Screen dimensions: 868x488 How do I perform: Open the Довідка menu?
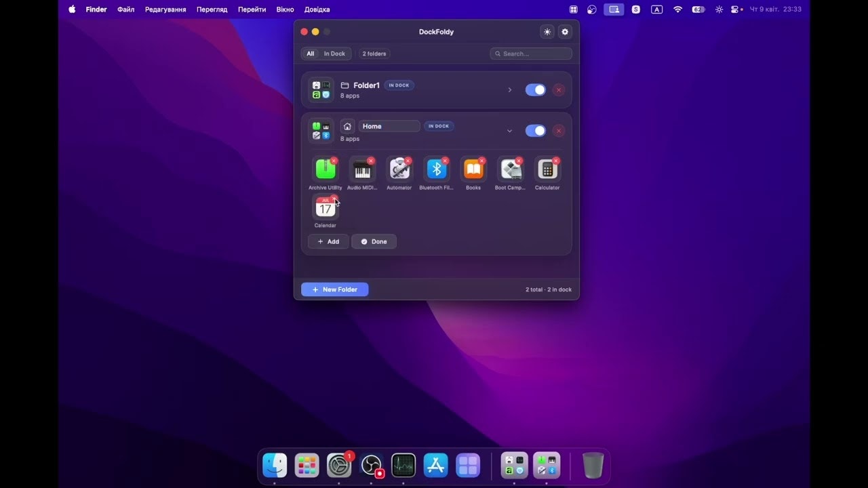(317, 9)
